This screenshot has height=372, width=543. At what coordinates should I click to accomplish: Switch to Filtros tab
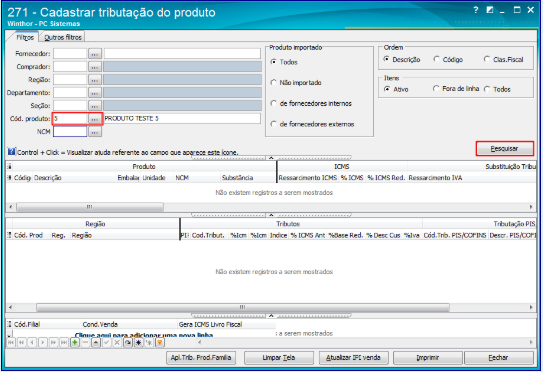pyautogui.click(x=25, y=37)
